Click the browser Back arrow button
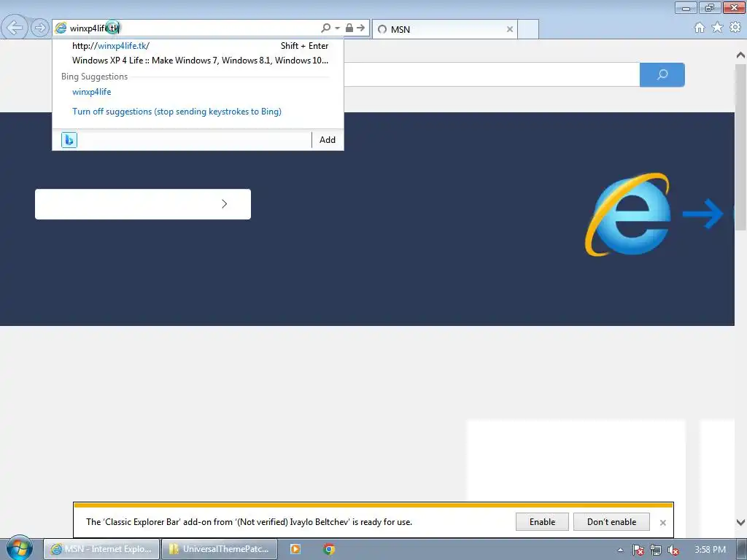 [15, 28]
